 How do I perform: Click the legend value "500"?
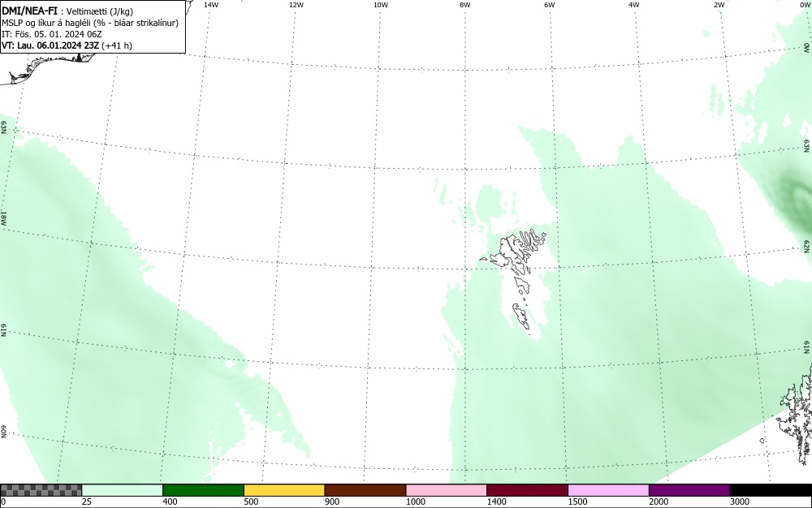pos(251,502)
